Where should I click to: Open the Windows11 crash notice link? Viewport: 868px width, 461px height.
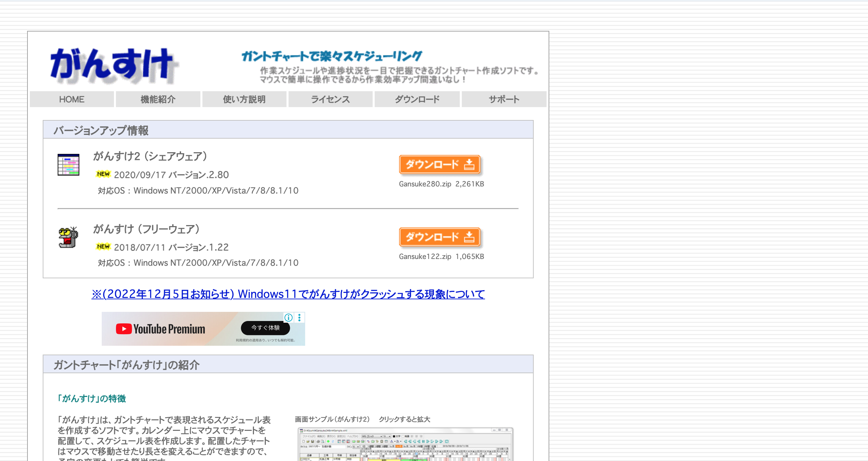click(x=288, y=294)
